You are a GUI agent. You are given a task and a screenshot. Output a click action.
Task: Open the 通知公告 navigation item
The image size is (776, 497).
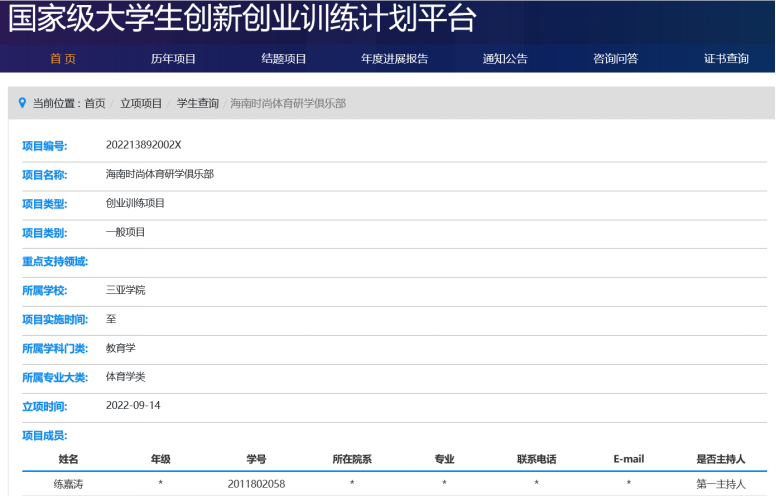[x=505, y=59]
